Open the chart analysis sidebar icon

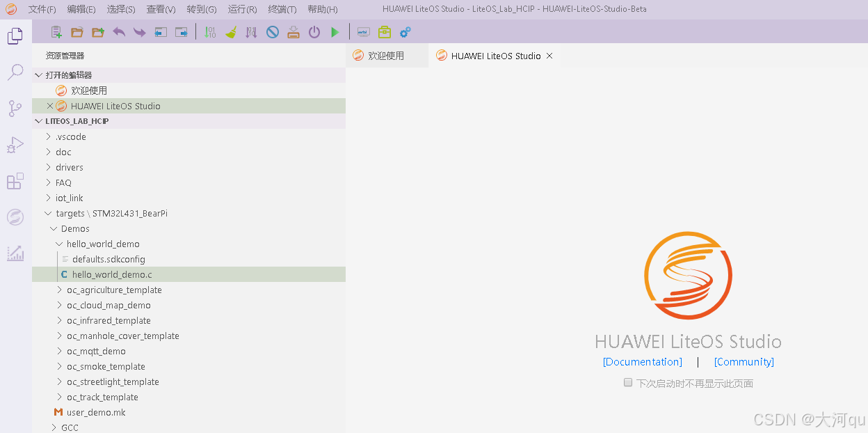tap(15, 253)
